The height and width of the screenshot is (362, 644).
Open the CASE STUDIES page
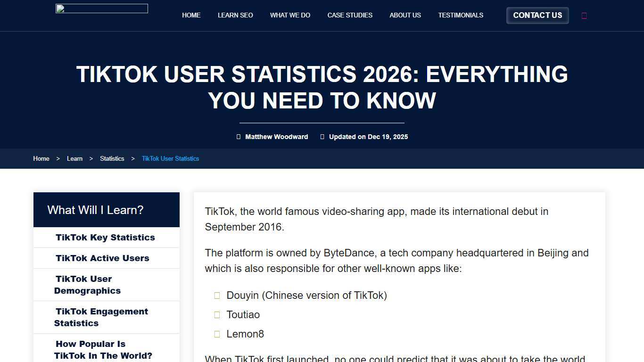pos(350,15)
